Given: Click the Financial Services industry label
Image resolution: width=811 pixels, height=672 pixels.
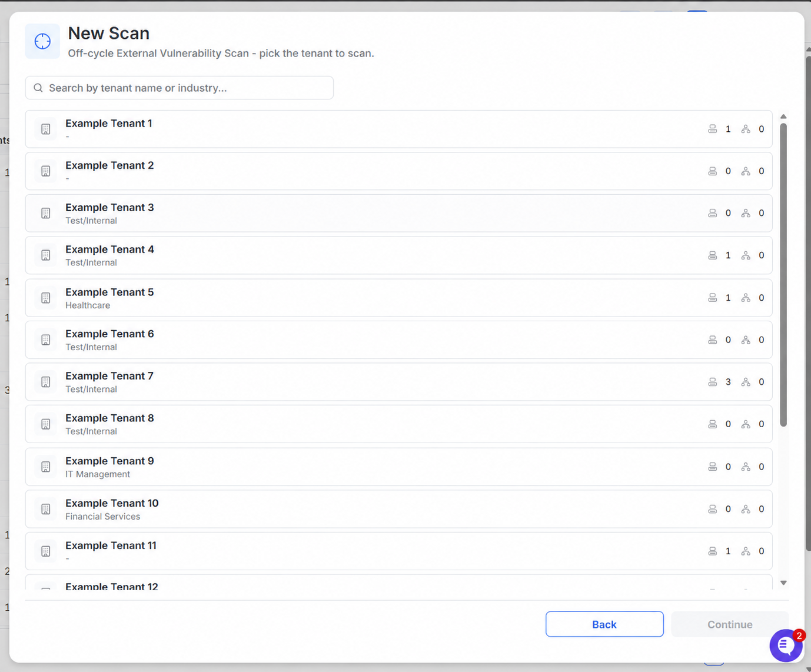Looking at the screenshot, I should coord(103,517).
